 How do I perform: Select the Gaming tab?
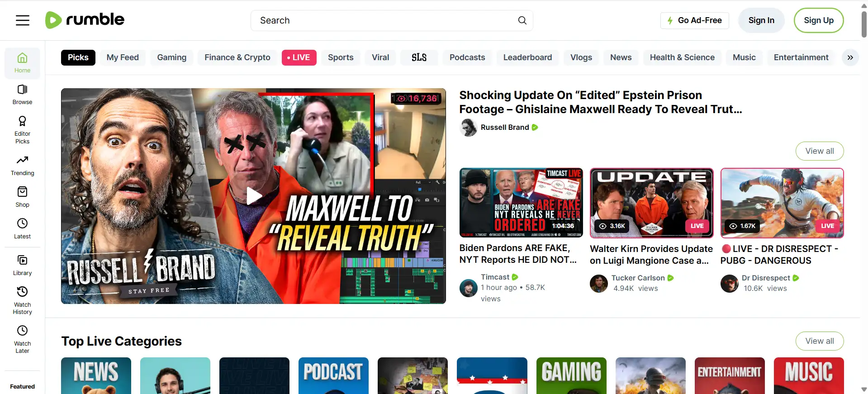tap(172, 57)
